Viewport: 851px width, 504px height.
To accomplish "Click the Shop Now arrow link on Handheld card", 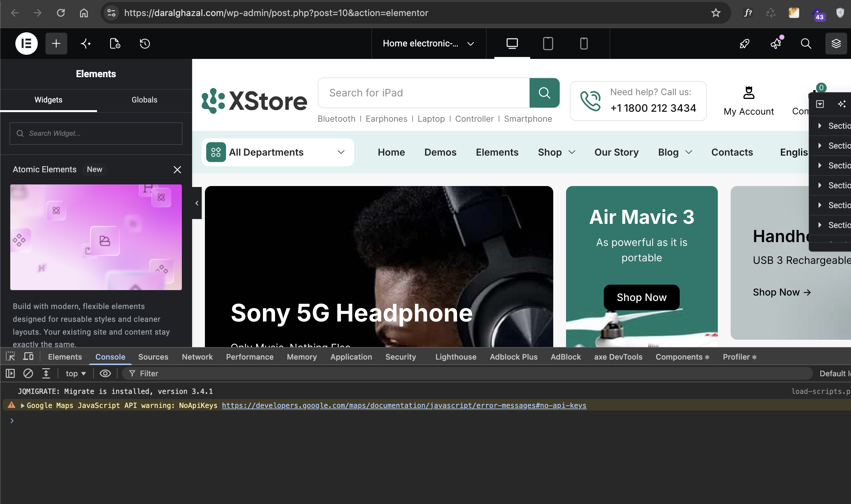I will (782, 292).
